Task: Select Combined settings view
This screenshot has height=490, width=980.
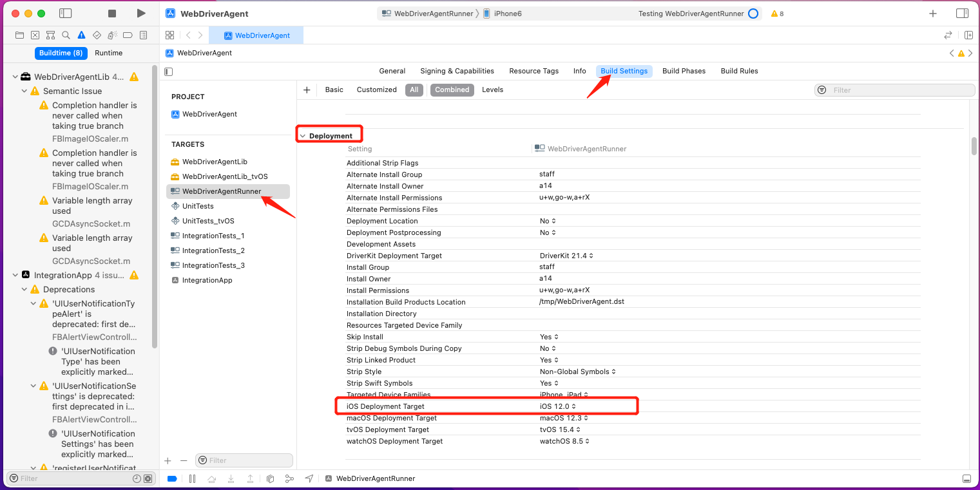Action: click(x=452, y=90)
